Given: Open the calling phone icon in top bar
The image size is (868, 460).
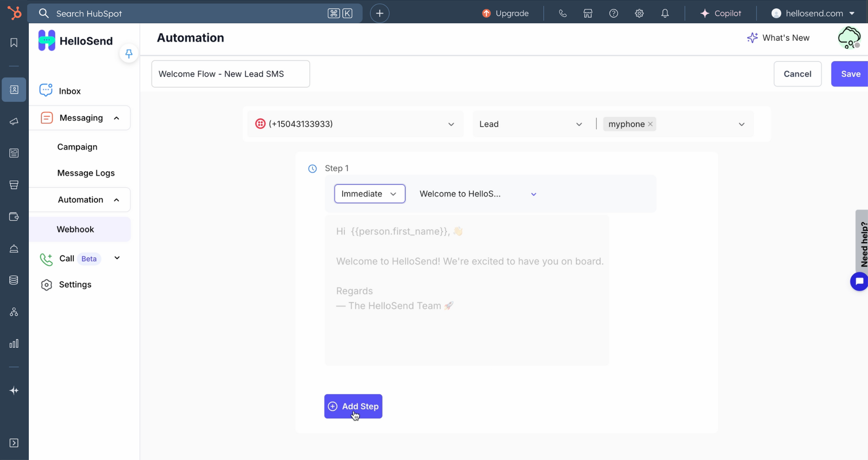Looking at the screenshot, I should 562,13.
